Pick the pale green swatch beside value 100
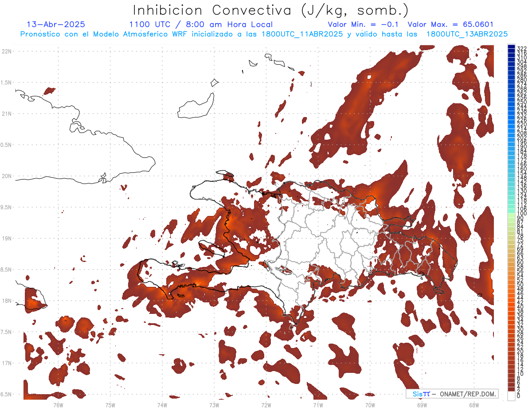The height and width of the screenshot is (411, 532). pyautogui.click(x=511, y=215)
